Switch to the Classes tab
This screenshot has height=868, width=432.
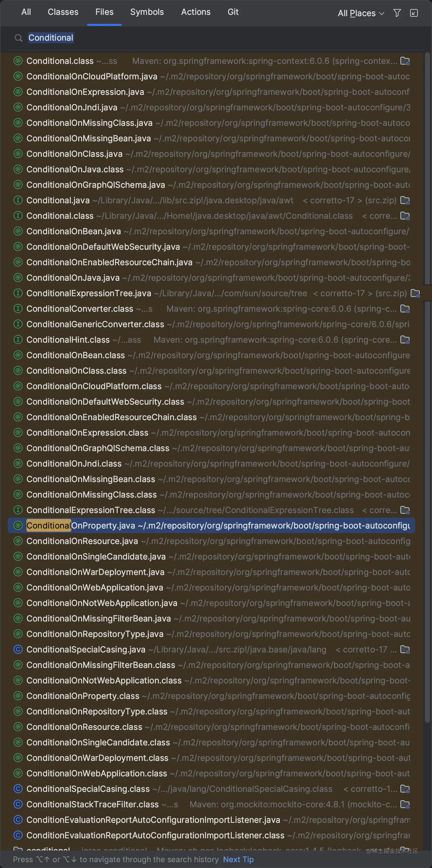tap(63, 12)
